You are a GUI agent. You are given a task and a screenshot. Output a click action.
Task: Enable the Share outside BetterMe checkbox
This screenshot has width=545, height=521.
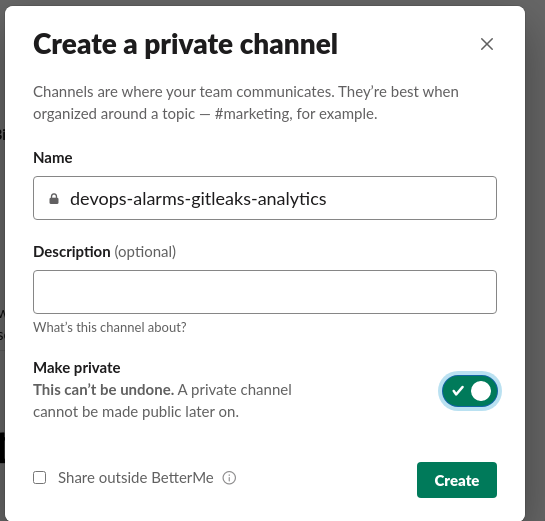(x=40, y=478)
